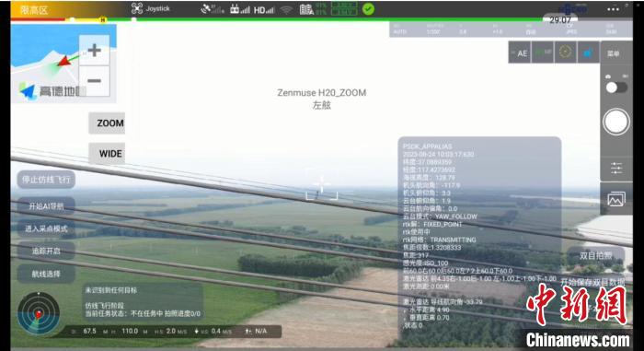644x351 pixels.
Task: Open the 航线选择 route selection list
Action: tap(46, 274)
